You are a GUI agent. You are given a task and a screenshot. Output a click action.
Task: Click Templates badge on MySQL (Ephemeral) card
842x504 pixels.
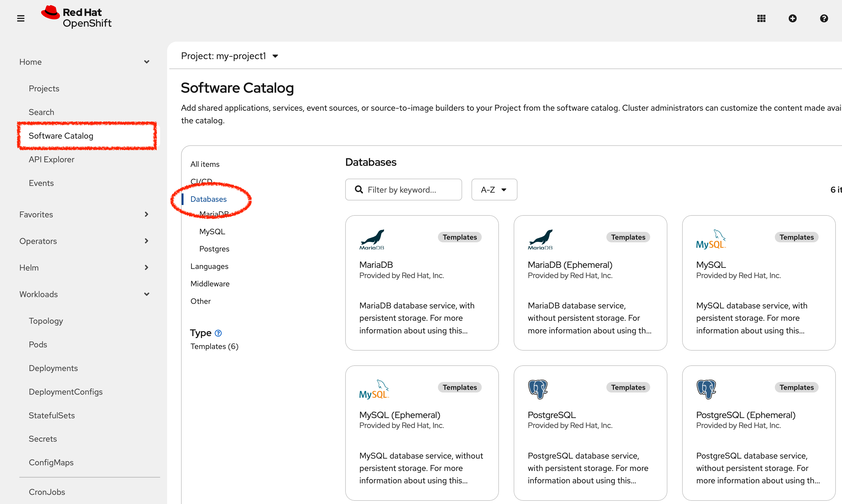click(x=459, y=387)
